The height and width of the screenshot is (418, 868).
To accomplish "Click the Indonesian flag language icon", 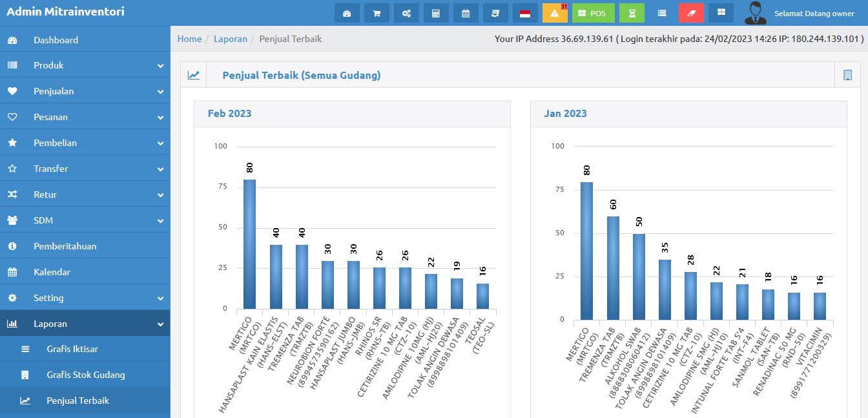I will tap(525, 13).
